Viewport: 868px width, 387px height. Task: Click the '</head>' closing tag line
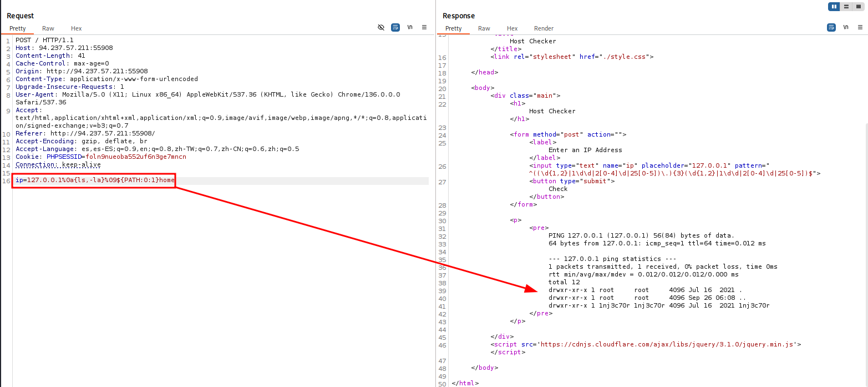tap(485, 72)
